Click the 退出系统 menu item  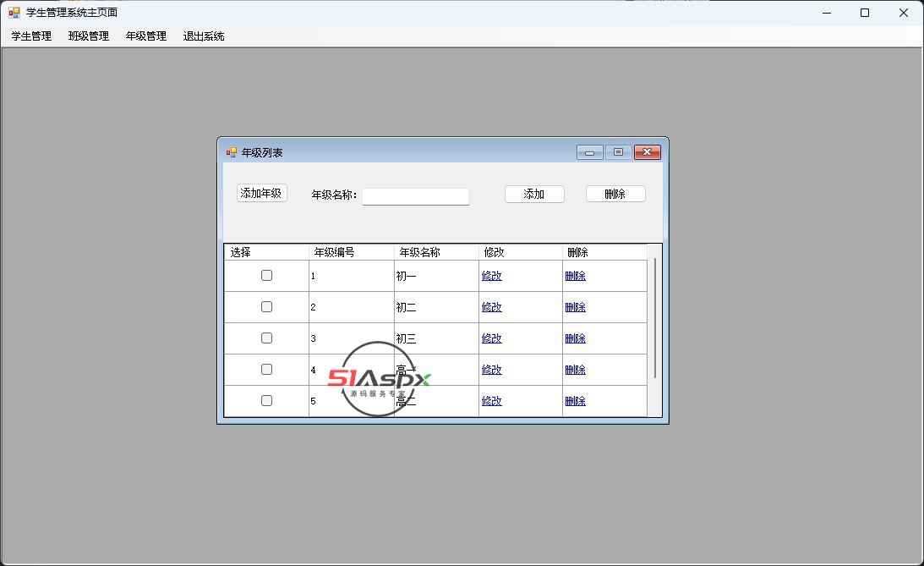(204, 36)
